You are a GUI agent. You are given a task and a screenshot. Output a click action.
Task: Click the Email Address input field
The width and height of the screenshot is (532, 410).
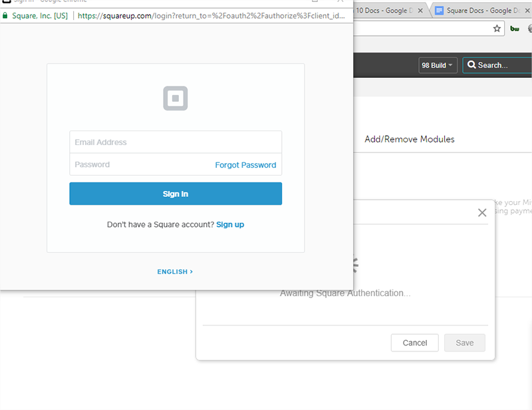tap(176, 142)
